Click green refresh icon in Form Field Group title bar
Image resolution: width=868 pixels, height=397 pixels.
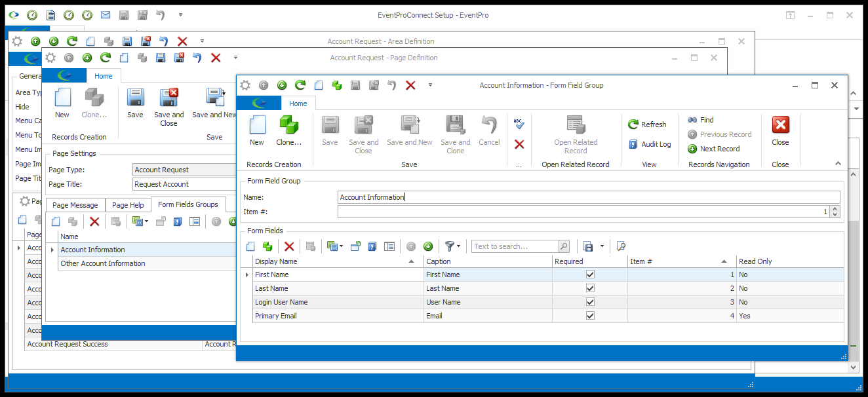(300, 85)
